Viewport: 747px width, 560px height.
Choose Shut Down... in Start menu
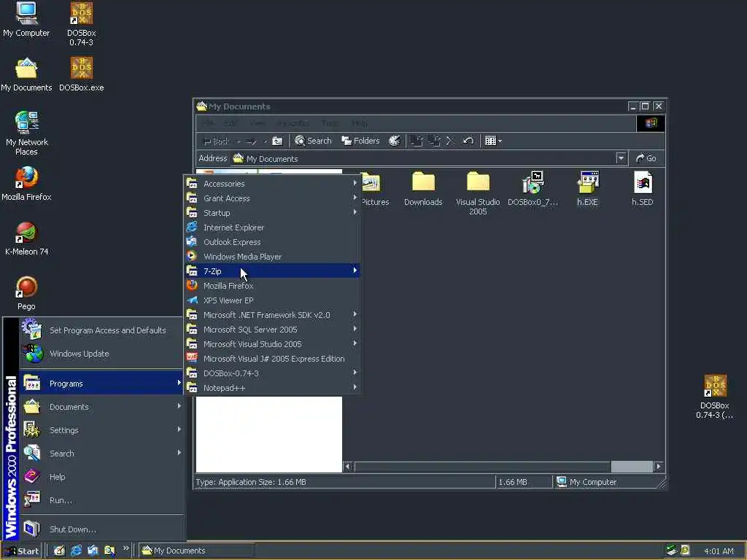click(x=101, y=529)
